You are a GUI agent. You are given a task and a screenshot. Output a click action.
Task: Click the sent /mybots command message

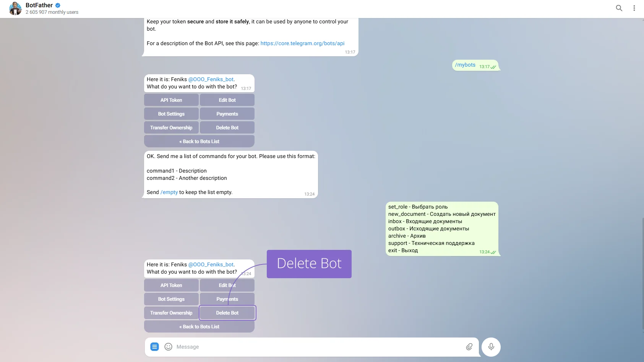465,65
